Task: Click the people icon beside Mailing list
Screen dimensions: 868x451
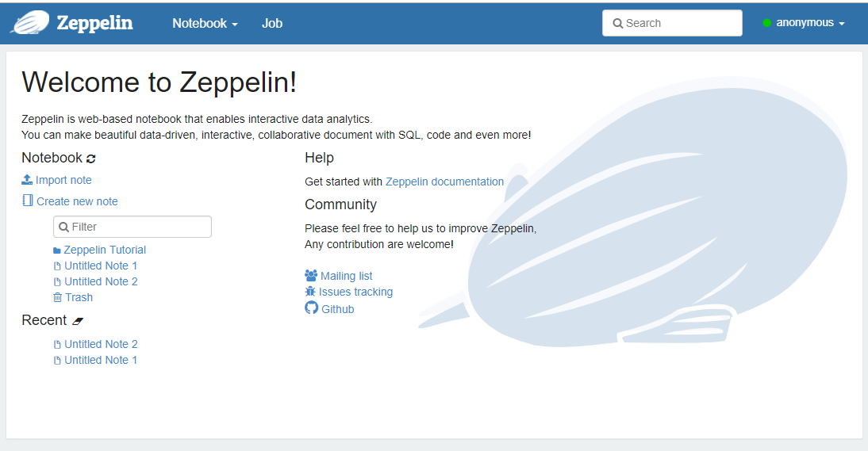Action: tap(311, 275)
